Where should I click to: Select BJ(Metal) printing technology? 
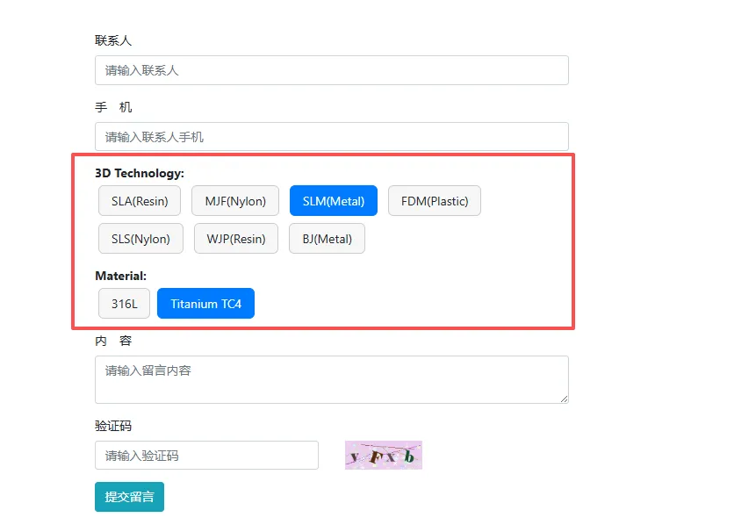[327, 239]
